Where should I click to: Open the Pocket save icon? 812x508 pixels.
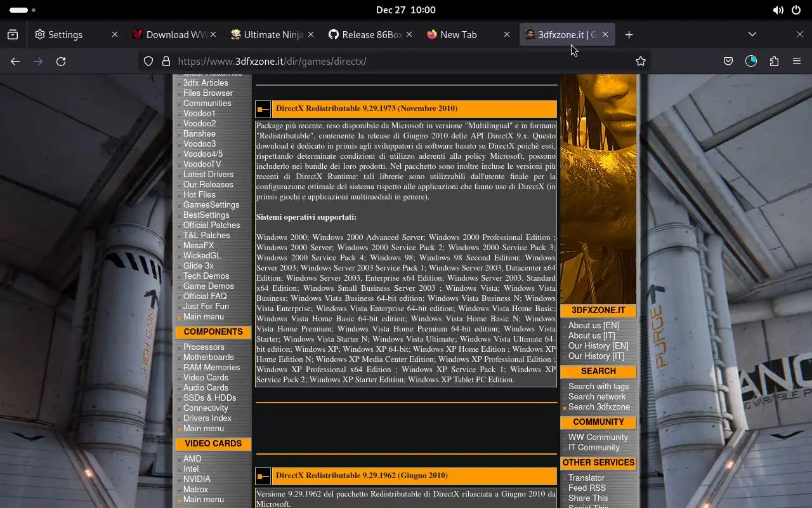(x=728, y=61)
